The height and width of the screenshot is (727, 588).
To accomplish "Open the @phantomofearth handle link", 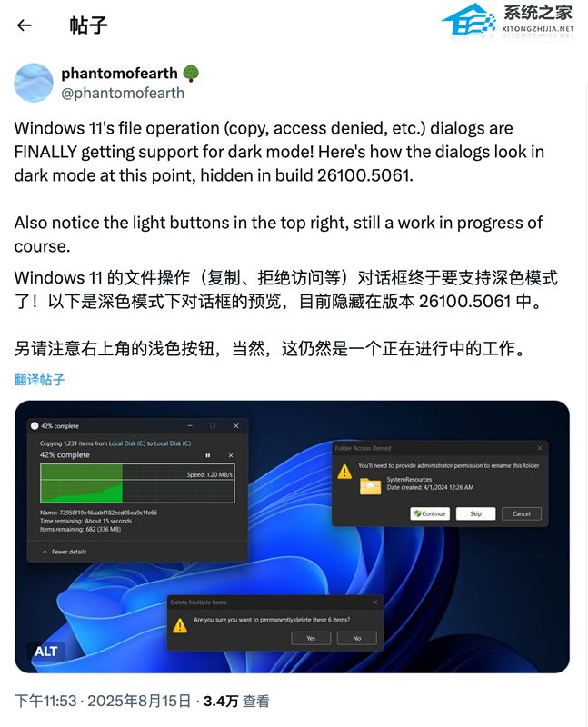I will click(x=123, y=94).
